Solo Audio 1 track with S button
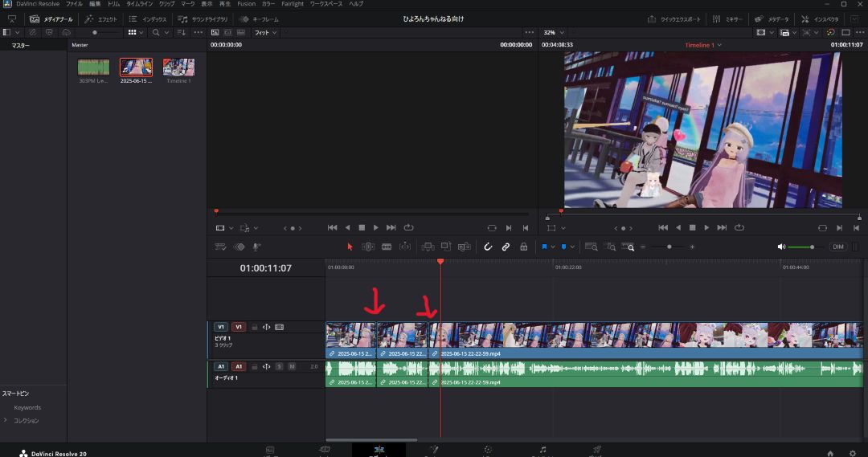 point(280,366)
